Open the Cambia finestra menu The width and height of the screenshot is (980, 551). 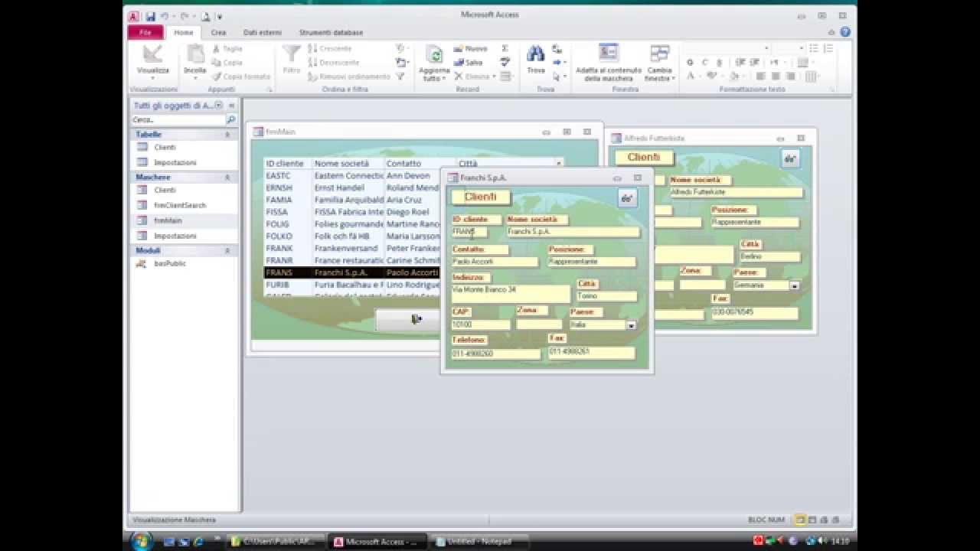[x=659, y=63]
